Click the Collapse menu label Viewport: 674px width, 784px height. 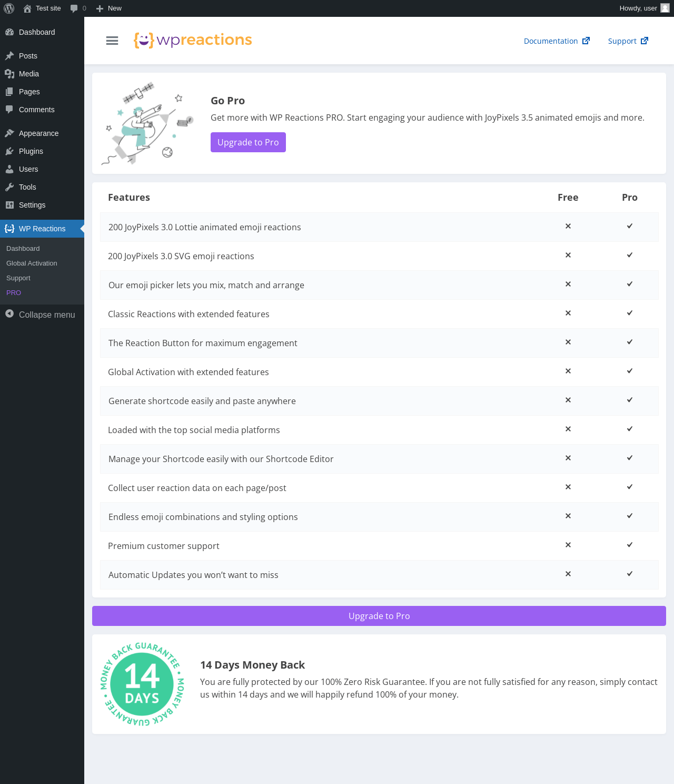pos(47,315)
